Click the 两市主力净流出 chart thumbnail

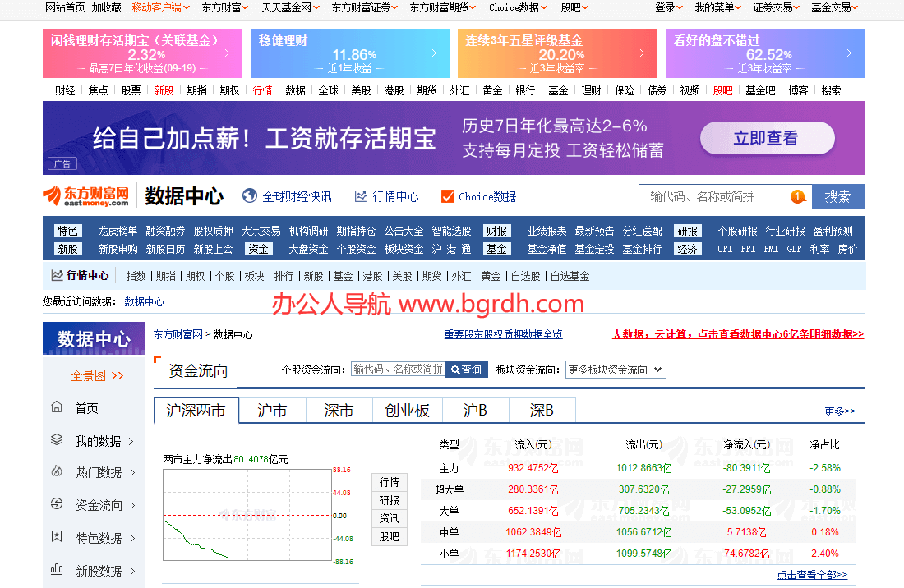click(x=247, y=515)
